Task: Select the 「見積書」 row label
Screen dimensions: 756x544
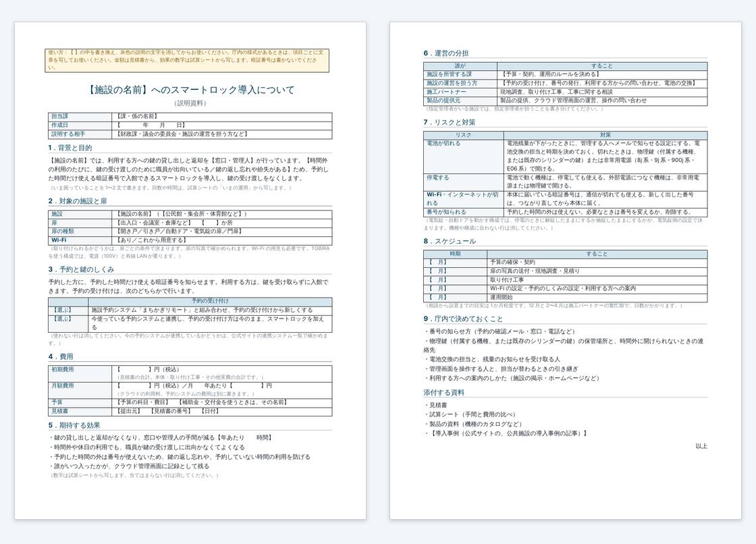Action: (x=80, y=412)
